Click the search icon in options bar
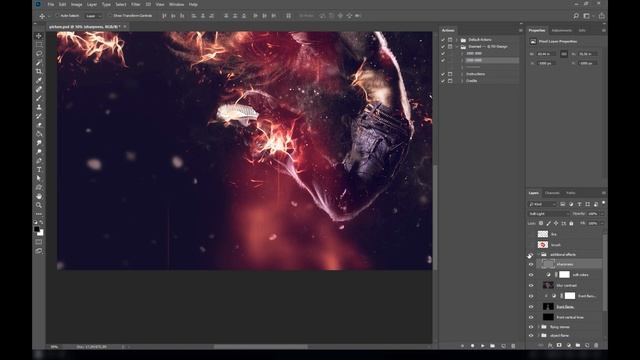 click(x=576, y=16)
